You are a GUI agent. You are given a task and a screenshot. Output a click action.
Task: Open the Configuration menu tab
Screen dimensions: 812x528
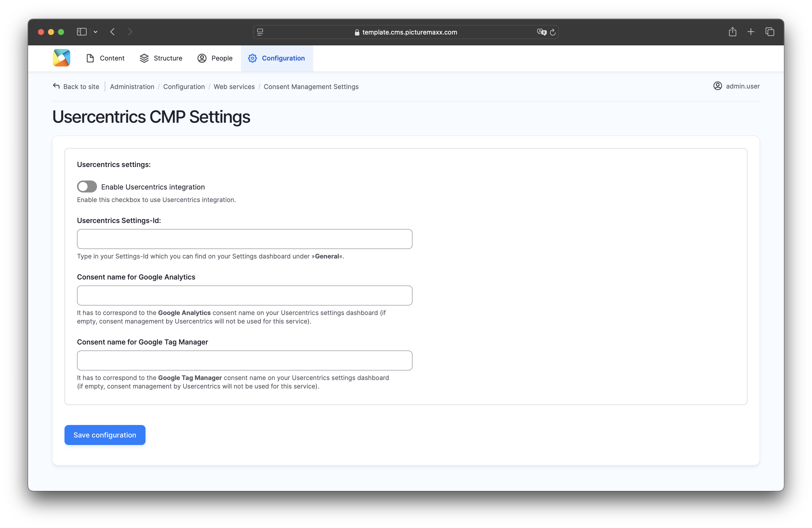tap(277, 58)
